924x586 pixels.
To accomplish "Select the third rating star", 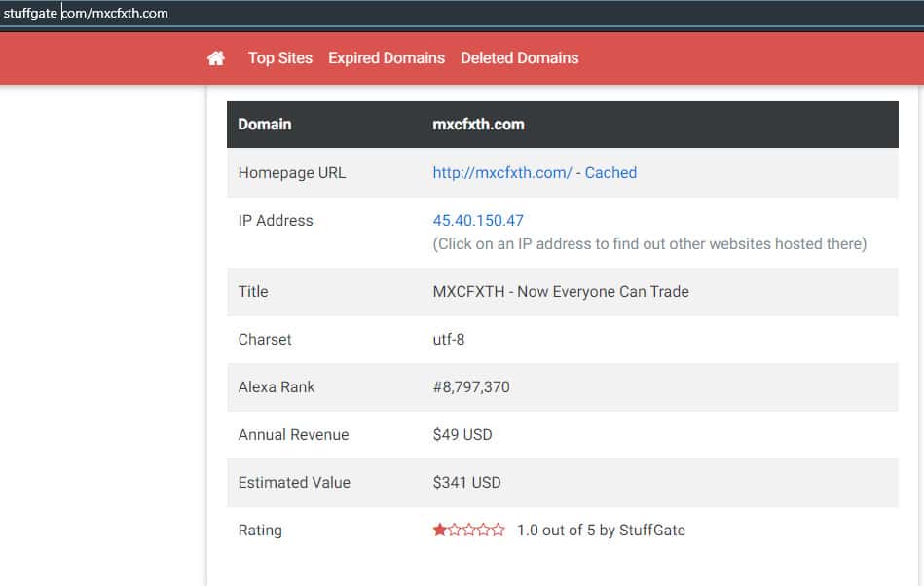I will (x=469, y=531).
